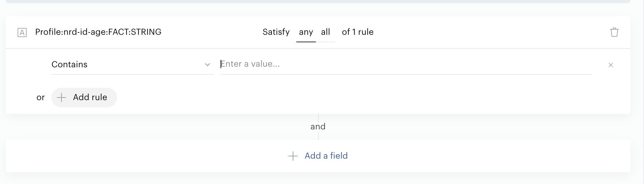Open the Contains operator dropdown

pos(132,64)
